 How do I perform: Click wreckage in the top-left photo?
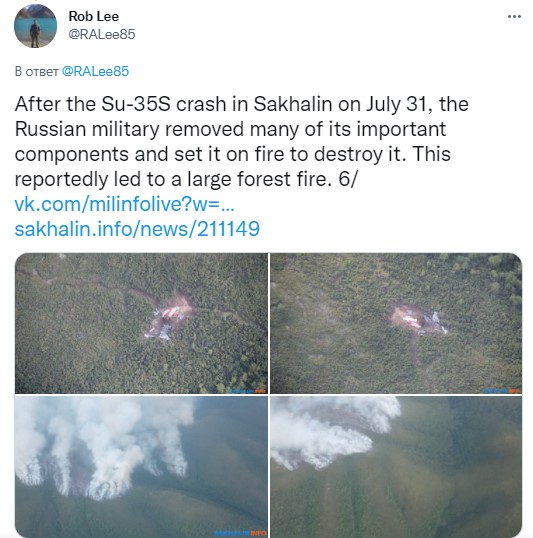click(167, 323)
